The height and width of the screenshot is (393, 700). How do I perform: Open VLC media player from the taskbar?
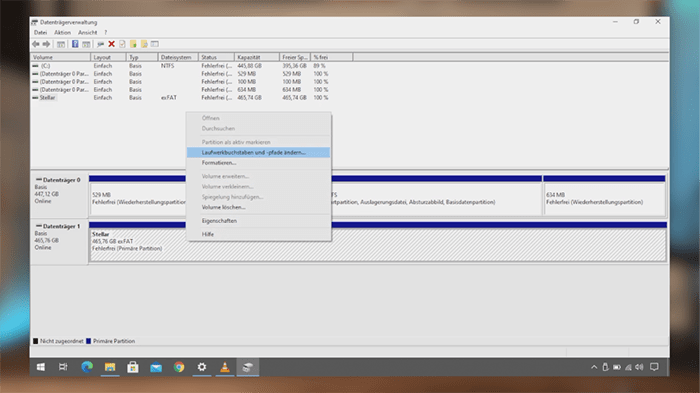[x=225, y=367]
